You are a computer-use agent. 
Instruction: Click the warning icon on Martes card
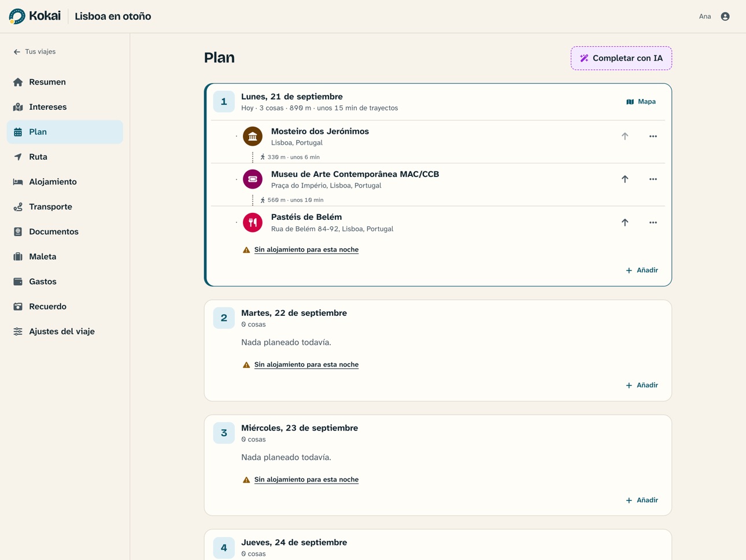point(246,365)
